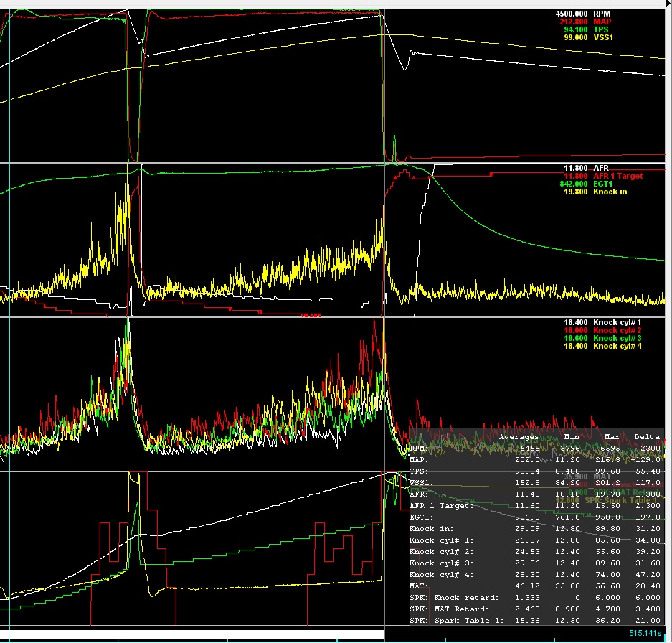
Task: Click the Averages column header in statistics panel
Action: coord(519,436)
